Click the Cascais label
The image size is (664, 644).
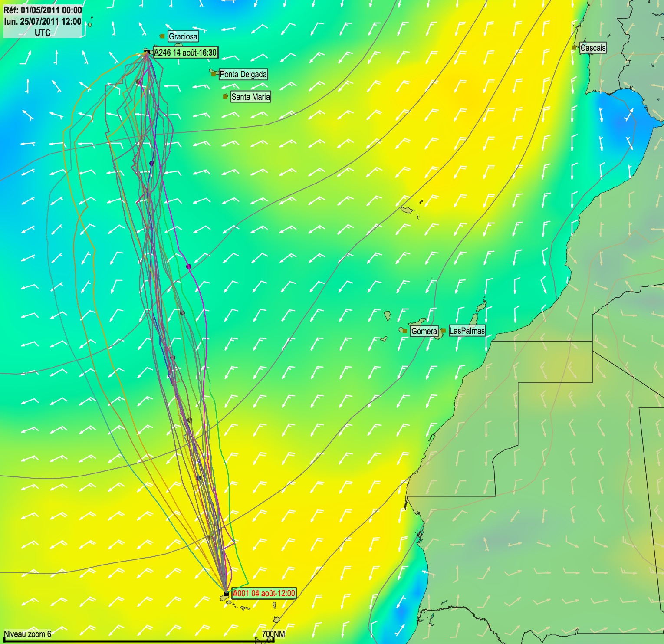[x=593, y=48]
